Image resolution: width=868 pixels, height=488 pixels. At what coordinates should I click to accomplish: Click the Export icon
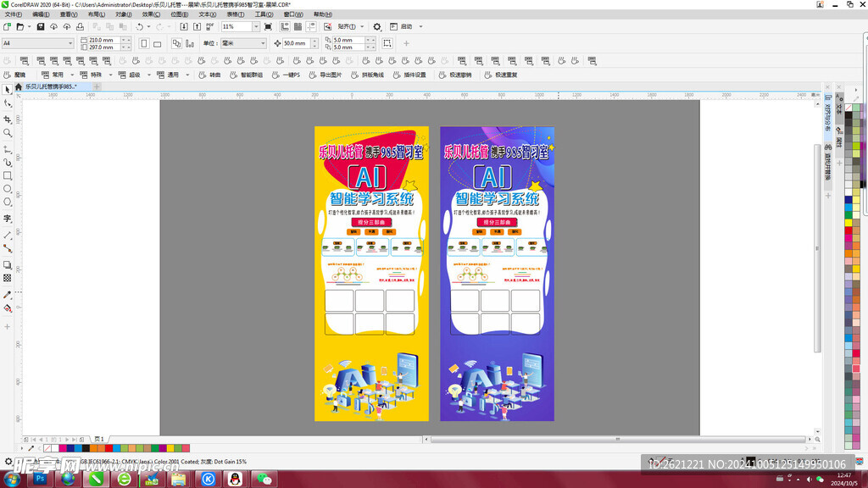tap(197, 26)
